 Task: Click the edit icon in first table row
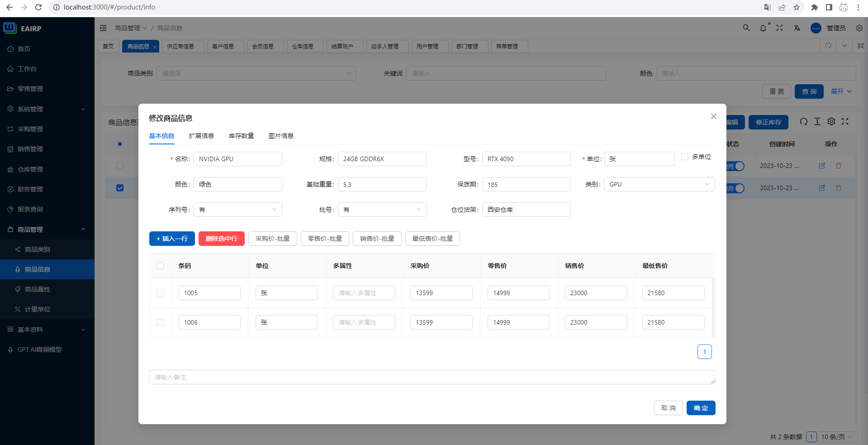(822, 166)
